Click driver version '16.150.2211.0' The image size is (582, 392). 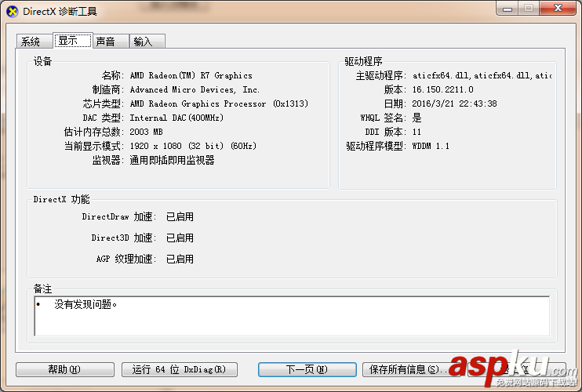pos(443,89)
